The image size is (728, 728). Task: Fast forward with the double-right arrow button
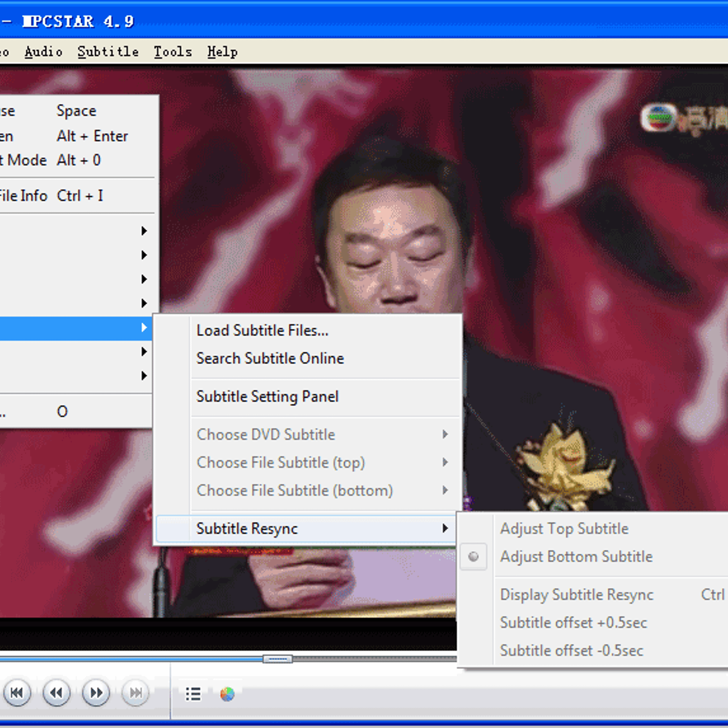point(96,693)
